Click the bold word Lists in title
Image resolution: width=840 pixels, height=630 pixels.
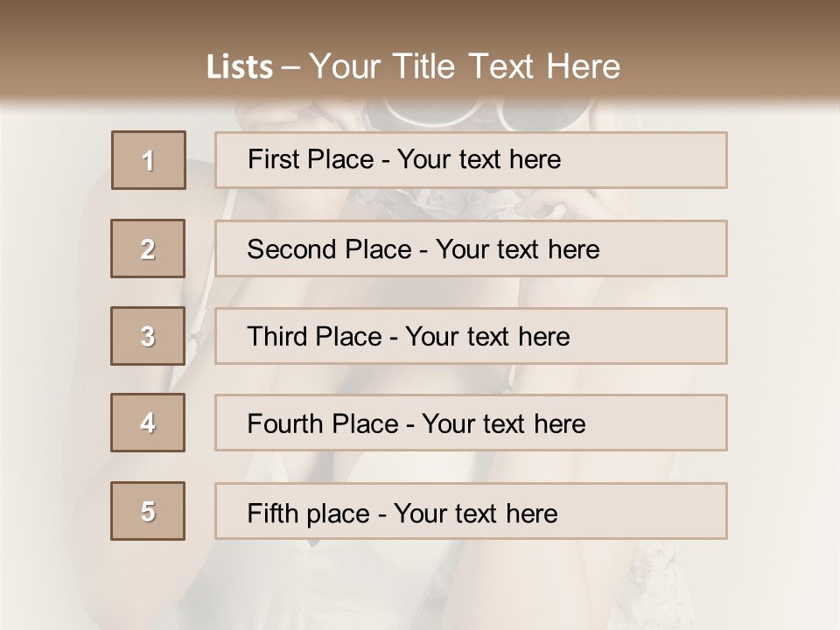[x=239, y=67]
